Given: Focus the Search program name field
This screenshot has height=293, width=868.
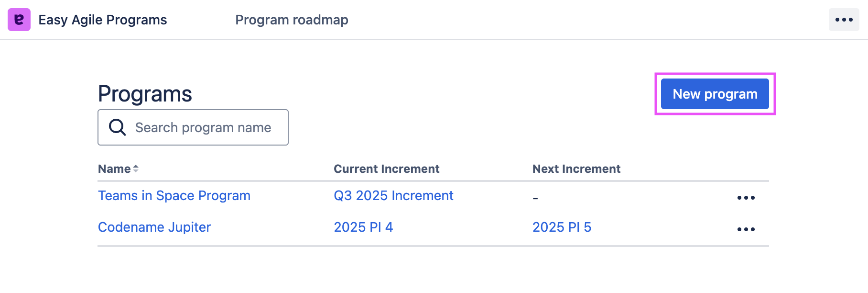Looking at the screenshot, I should click(x=193, y=127).
